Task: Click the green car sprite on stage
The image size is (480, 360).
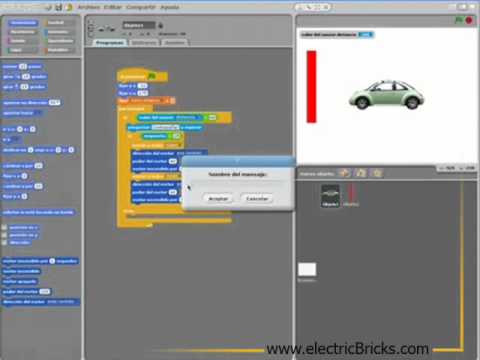Action: pyautogui.click(x=387, y=95)
